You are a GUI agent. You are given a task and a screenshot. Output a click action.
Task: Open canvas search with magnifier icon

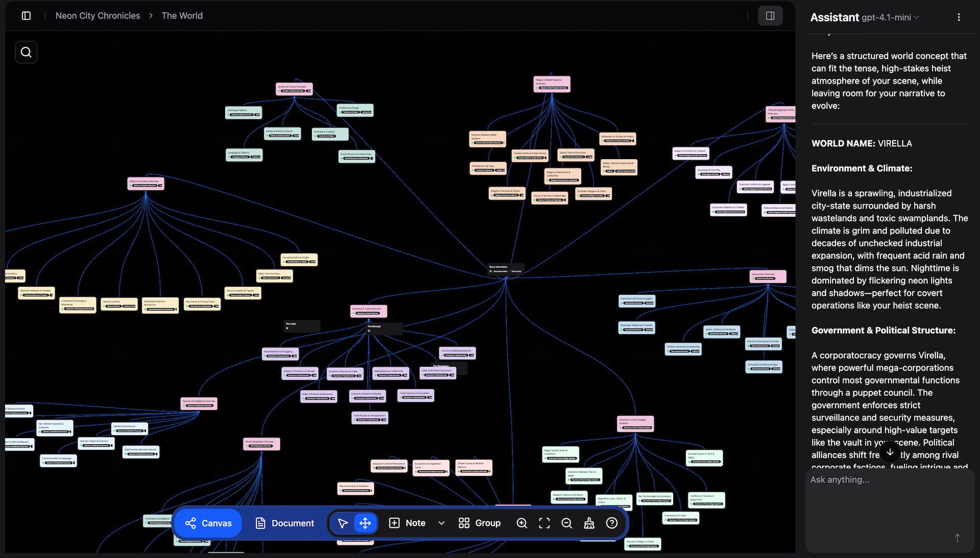point(26,52)
